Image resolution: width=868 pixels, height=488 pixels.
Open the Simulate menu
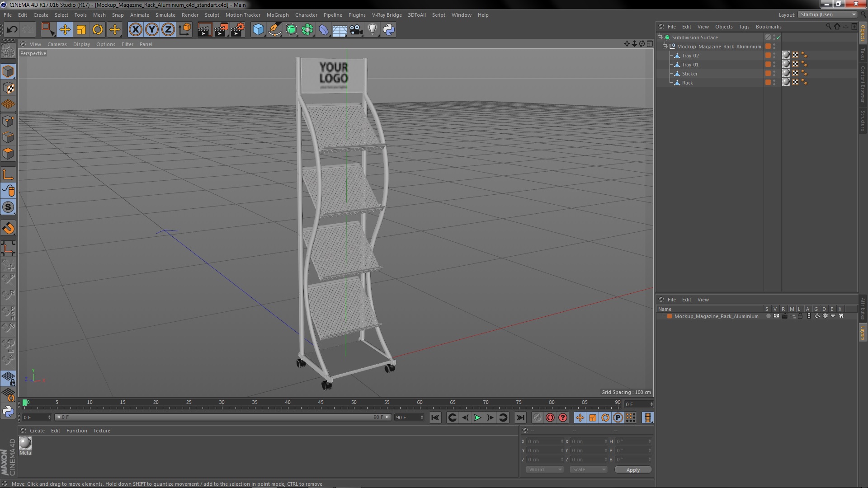tap(165, 15)
